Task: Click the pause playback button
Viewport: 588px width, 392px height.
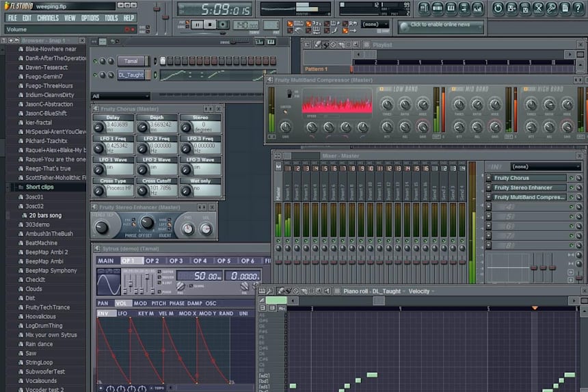Action: pos(197,25)
